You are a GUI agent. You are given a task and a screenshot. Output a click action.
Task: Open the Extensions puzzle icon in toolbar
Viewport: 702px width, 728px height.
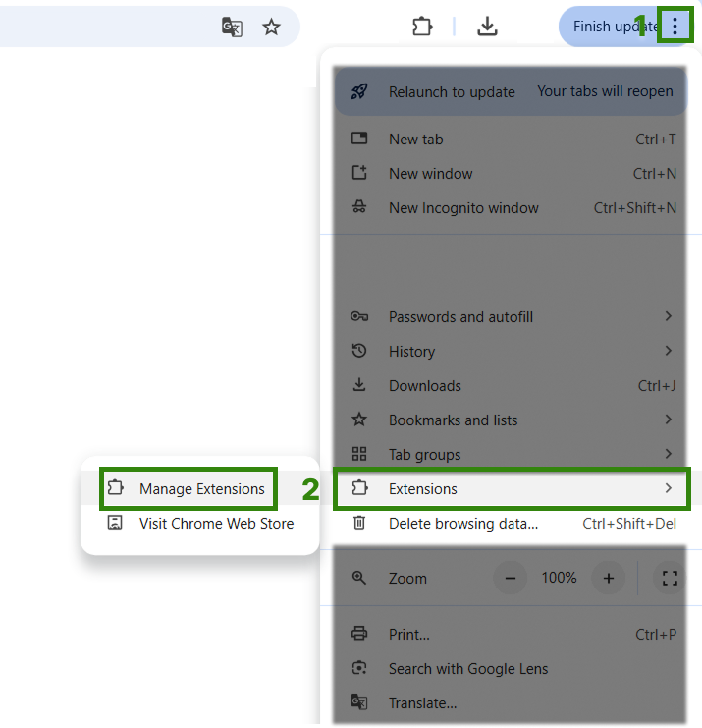click(x=422, y=27)
